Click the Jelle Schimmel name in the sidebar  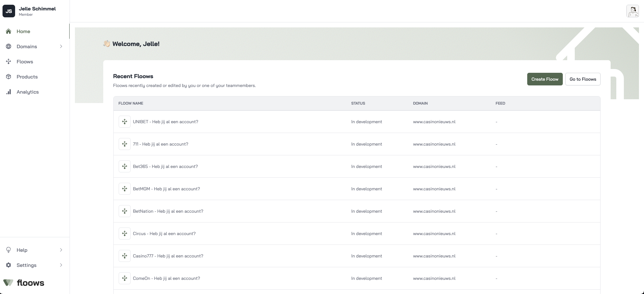point(37,9)
